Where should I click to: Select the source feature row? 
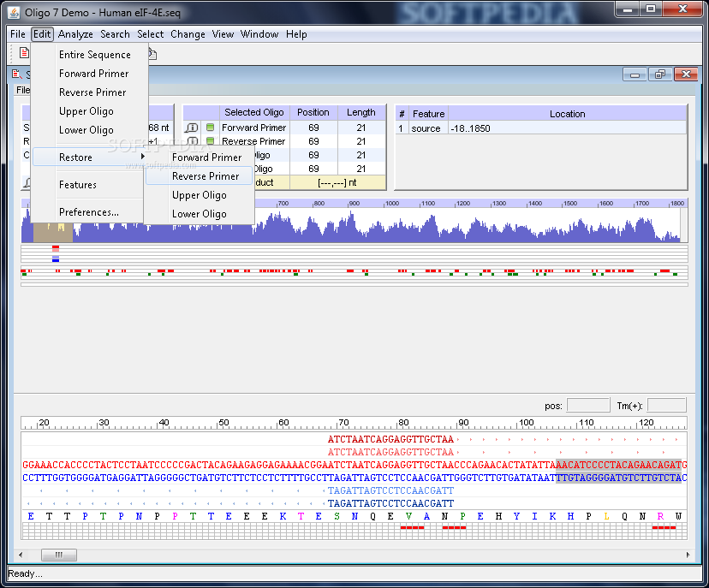pos(541,128)
